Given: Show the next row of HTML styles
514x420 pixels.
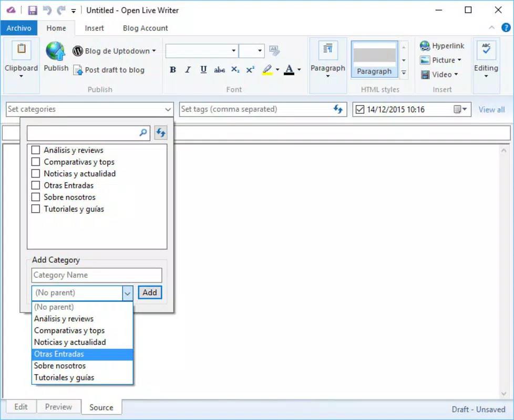Looking at the screenshot, I should [404, 60].
